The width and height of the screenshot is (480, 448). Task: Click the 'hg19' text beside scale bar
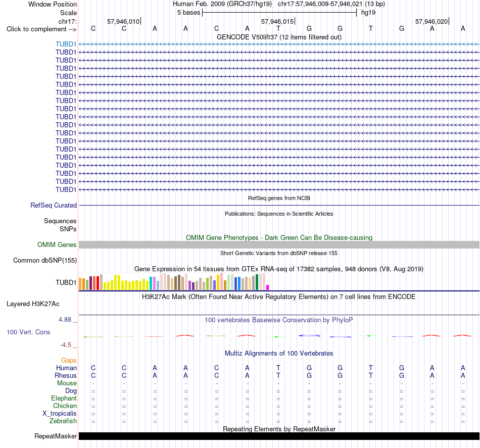click(x=368, y=13)
